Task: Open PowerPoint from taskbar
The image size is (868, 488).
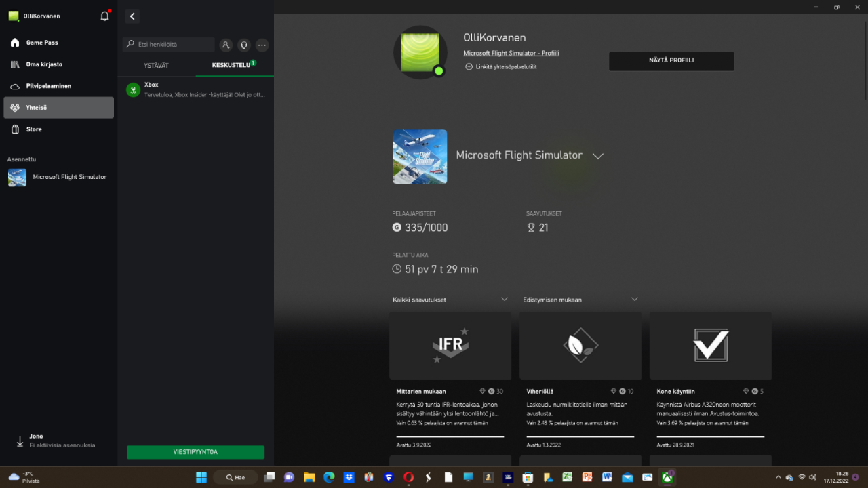Action: pyautogui.click(x=587, y=477)
